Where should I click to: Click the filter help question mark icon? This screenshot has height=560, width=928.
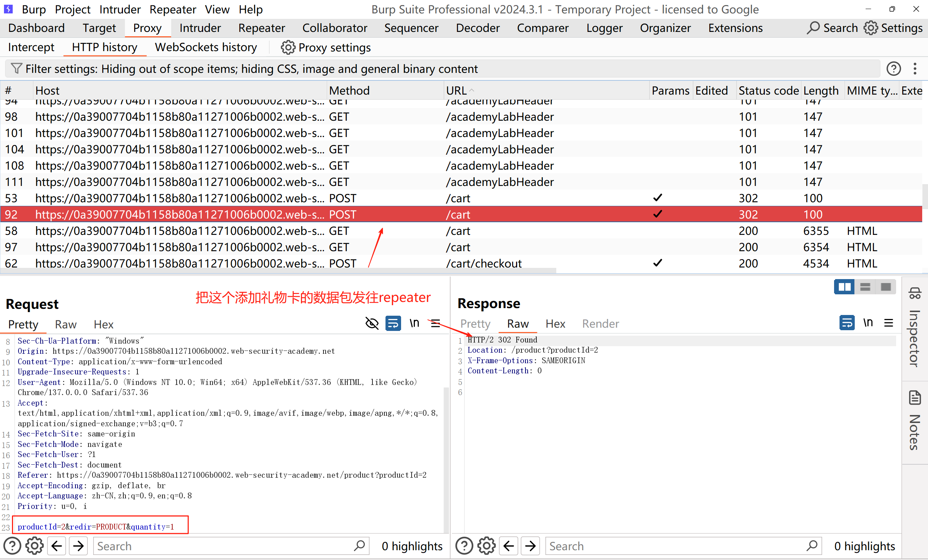(x=893, y=69)
